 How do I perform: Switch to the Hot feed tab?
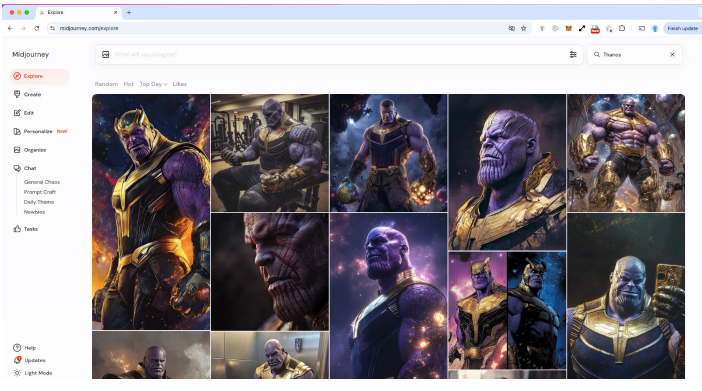pyautogui.click(x=128, y=84)
